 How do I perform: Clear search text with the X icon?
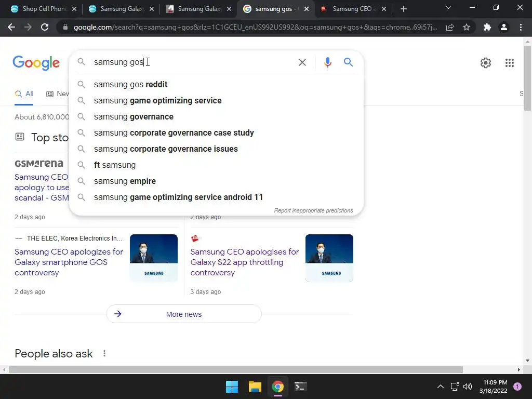pyautogui.click(x=302, y=62)
